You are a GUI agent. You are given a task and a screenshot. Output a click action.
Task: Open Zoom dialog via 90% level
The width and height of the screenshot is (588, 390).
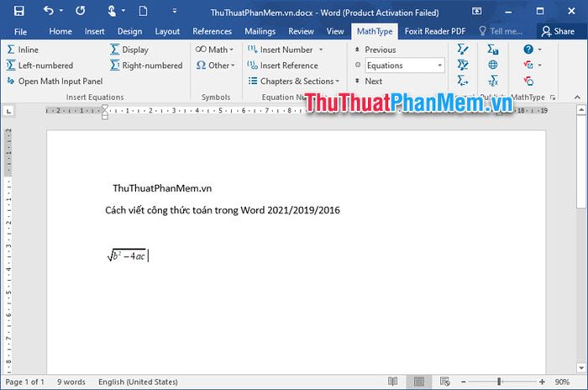pyautogui.click(x=562, y=382)
